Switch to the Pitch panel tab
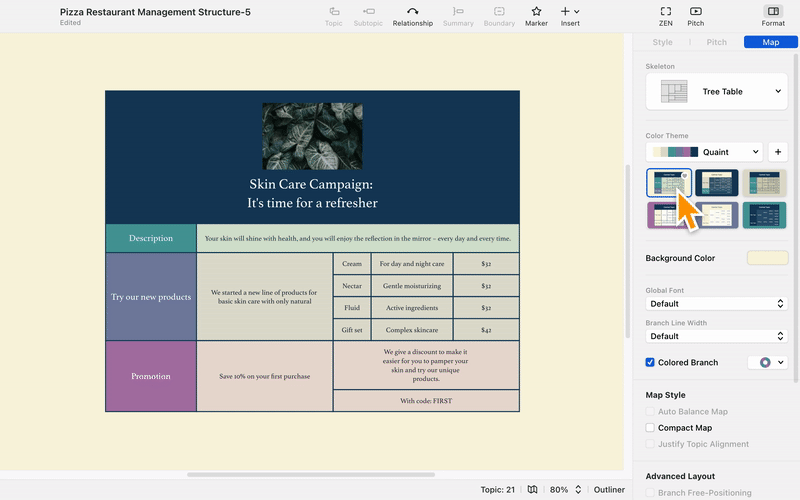This screenshot has height=500, width=800. (716, 42)
